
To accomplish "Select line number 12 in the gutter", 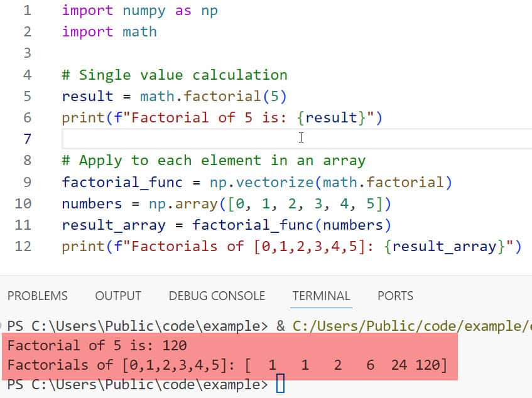I will click(23, 246).
